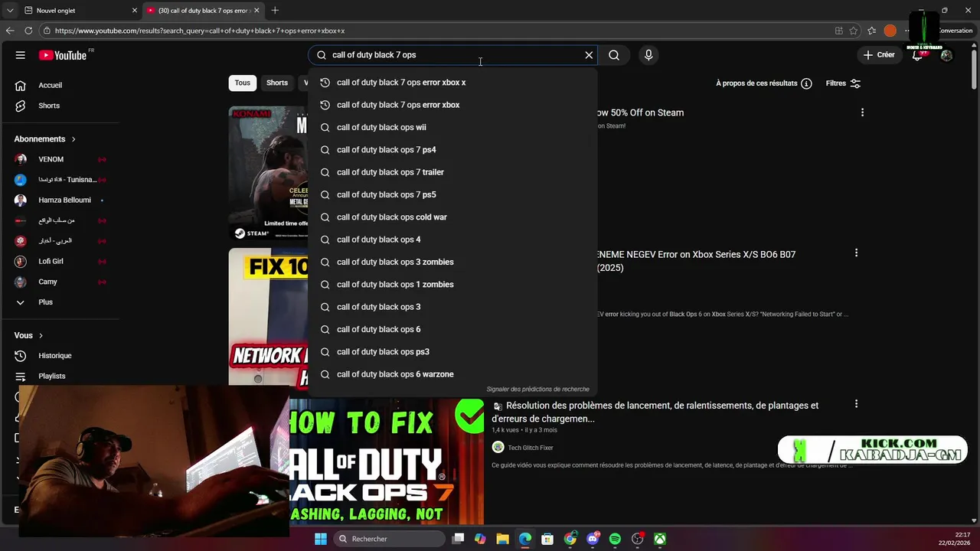Select suggestion 'call of duty black 7 ops error xbox'
Screen dimensions: 980x551
click(452, 105)
